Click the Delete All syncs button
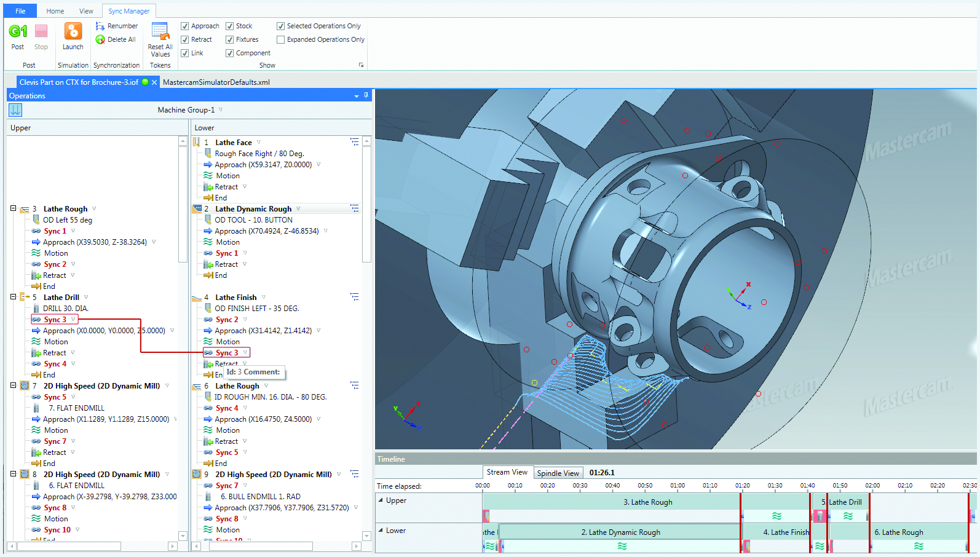980x557 pixels. (x=116, y=39)
